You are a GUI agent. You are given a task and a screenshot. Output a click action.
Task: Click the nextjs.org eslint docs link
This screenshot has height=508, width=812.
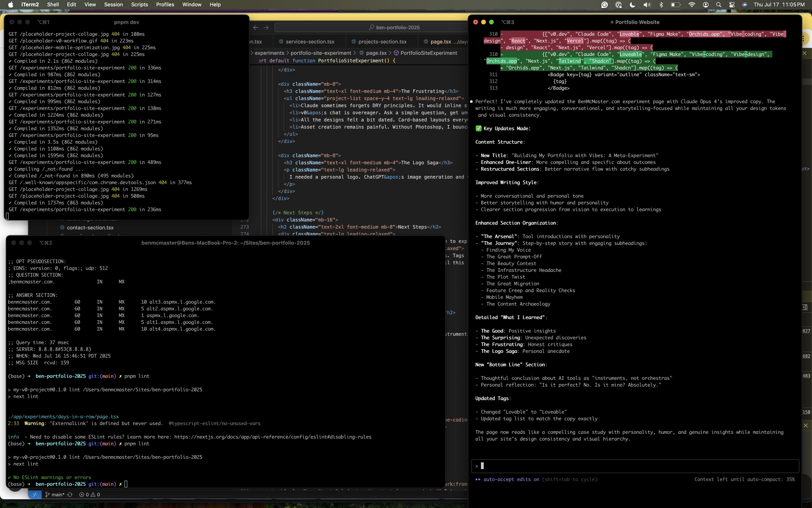pyautogui.click(x=273, y=437)
